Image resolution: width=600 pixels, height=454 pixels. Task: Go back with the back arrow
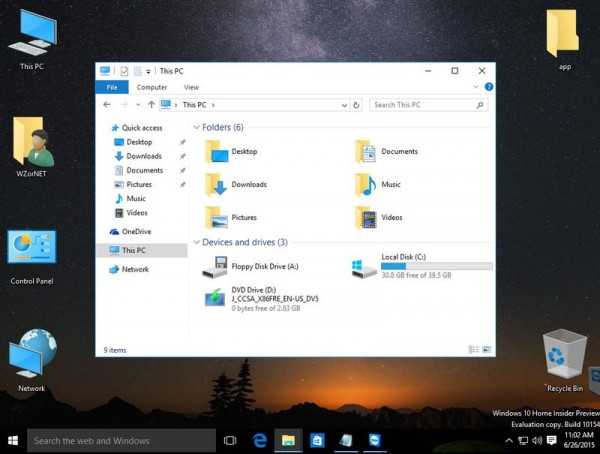click(107, 105)
